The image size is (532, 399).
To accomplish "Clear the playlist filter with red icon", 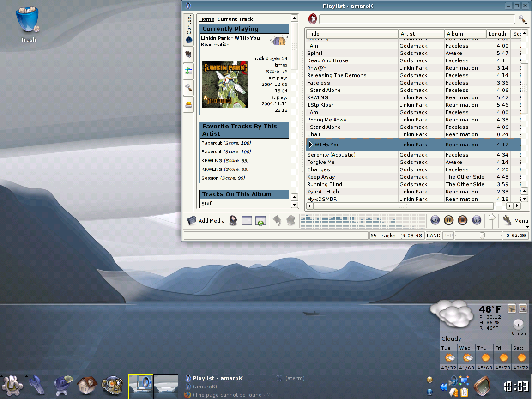I will pyautogui.click(x=313, y=19).
